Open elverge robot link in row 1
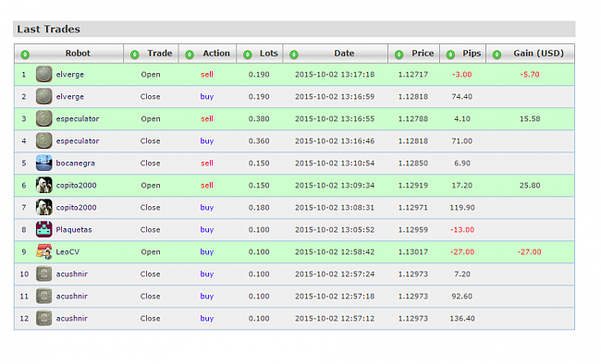This screenshot has height=364, width=601. (x=69, y=74)
